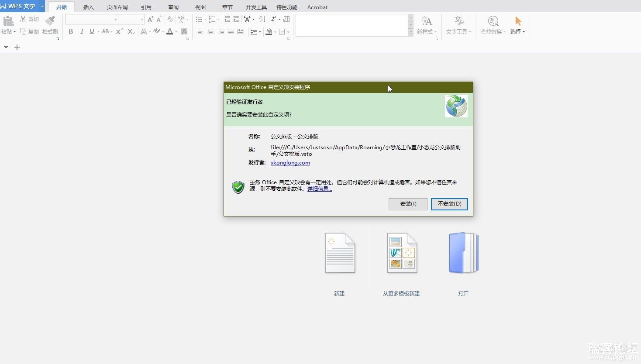Screen dimensions: 641x364
Task: Open the 开始 (Home) tab
Action: [62, 7]
